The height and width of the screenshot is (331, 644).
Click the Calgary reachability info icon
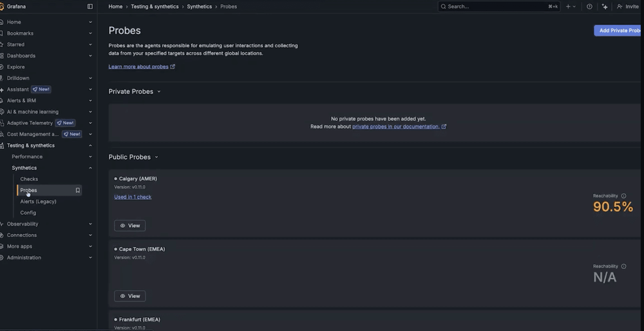click(624, 196)
